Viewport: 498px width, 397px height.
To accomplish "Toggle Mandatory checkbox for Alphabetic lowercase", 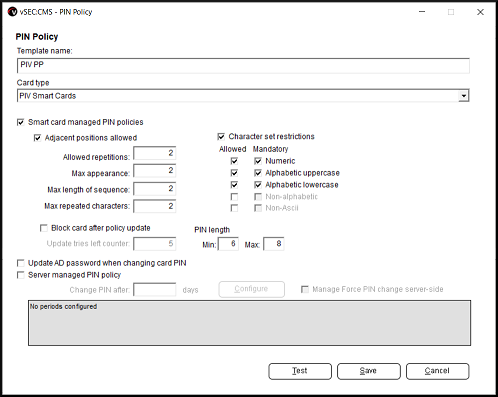I will click(x=258, y=185).
